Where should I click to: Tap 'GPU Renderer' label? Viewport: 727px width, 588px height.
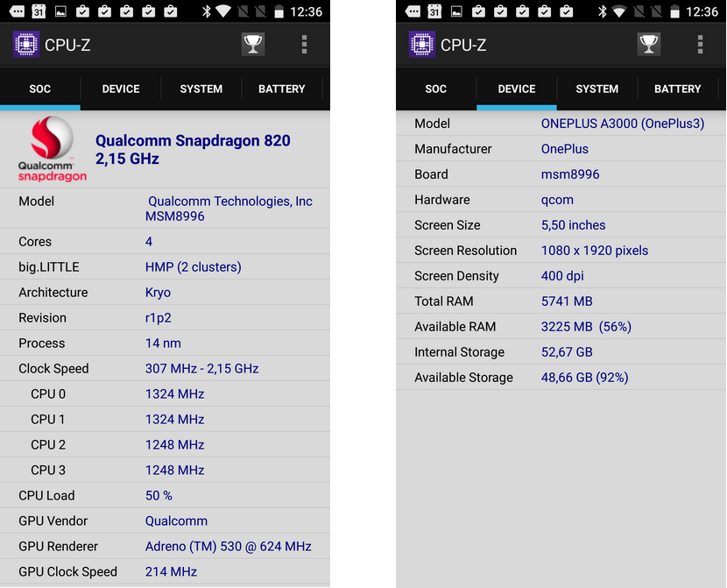point(58,546)
